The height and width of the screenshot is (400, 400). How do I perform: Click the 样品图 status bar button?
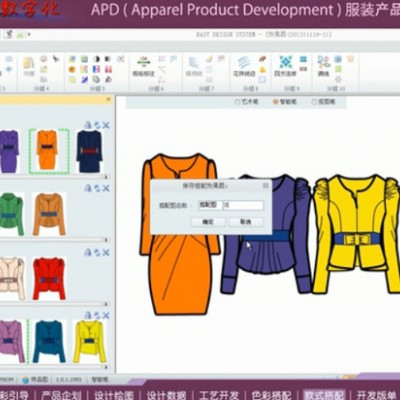(35, 380)
